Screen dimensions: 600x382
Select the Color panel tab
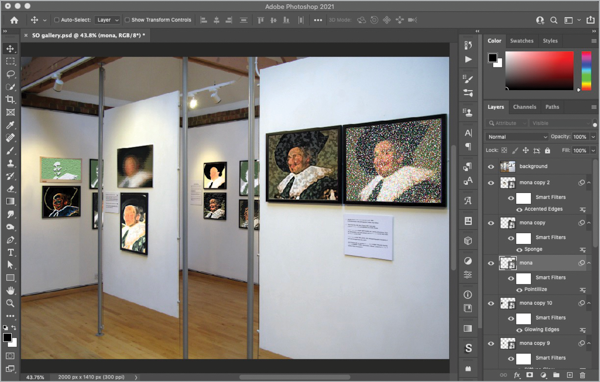click(494, 41)
